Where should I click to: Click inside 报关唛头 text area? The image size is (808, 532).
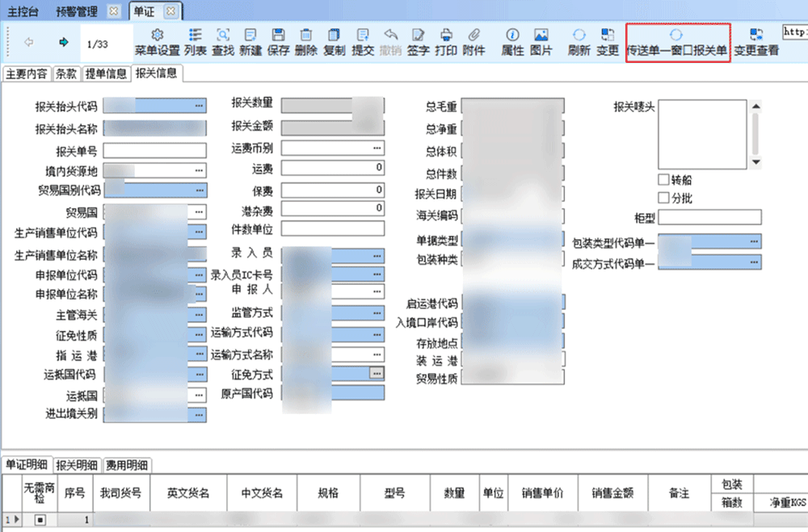[702, 135]
